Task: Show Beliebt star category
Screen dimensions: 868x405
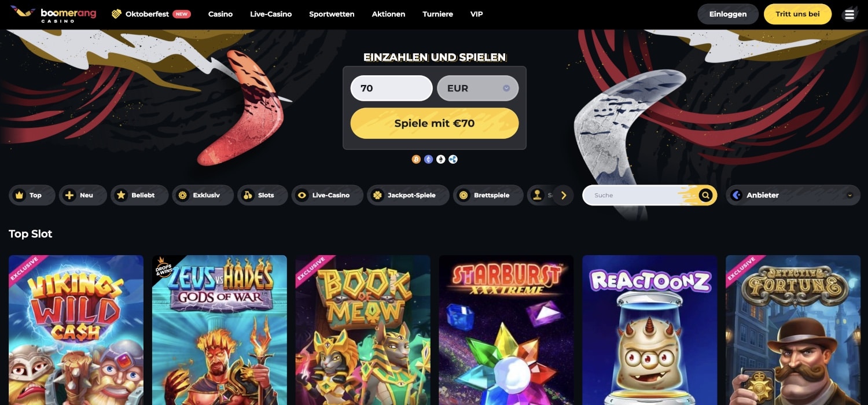Action: point(139,196)
